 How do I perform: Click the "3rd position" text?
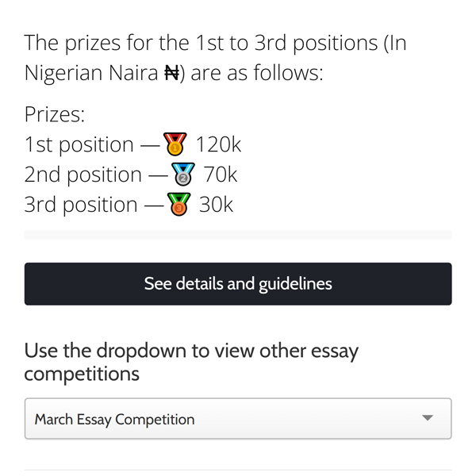(81, 205)
